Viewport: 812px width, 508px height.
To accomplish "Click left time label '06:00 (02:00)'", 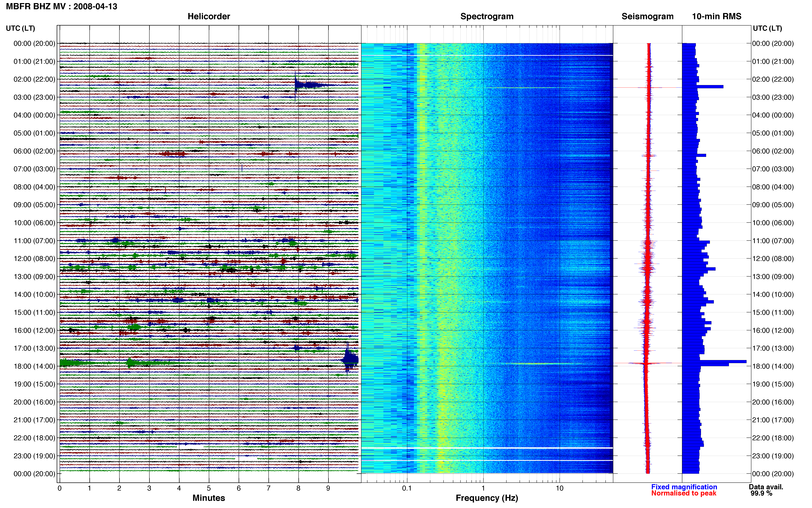I will tap(34, 151).
